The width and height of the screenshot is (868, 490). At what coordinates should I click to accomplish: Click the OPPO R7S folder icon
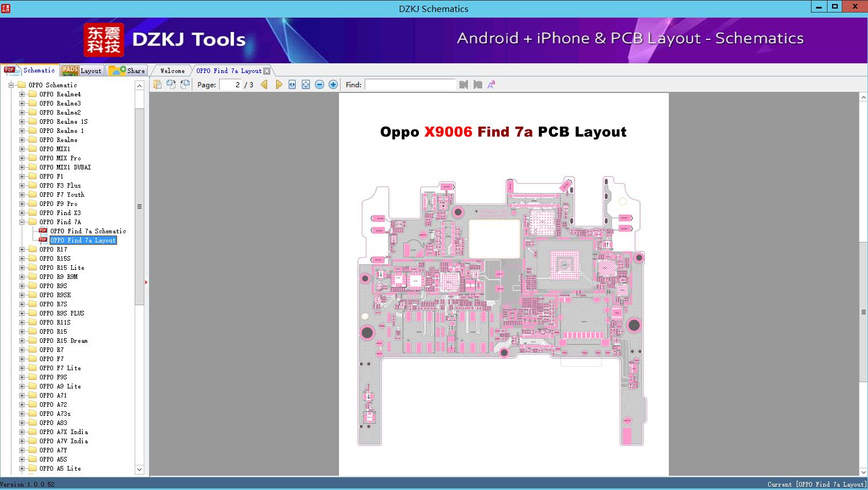[x=33, y=304]
